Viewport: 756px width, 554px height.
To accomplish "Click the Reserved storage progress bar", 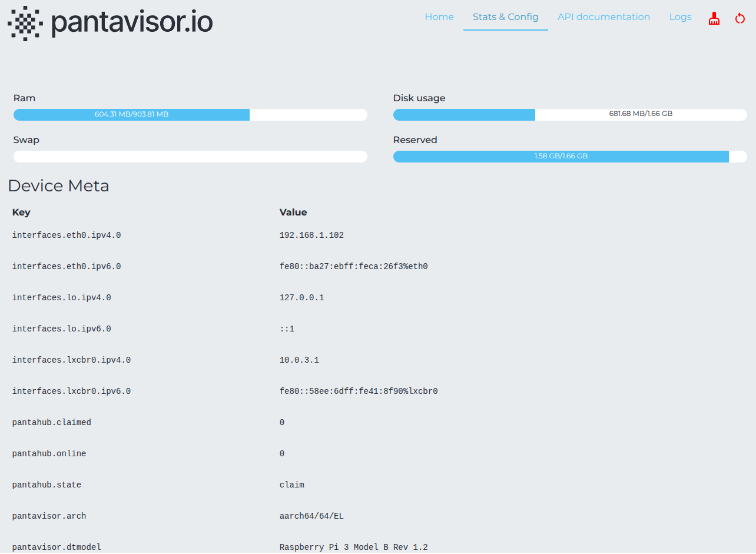I will tap(569, 156).
